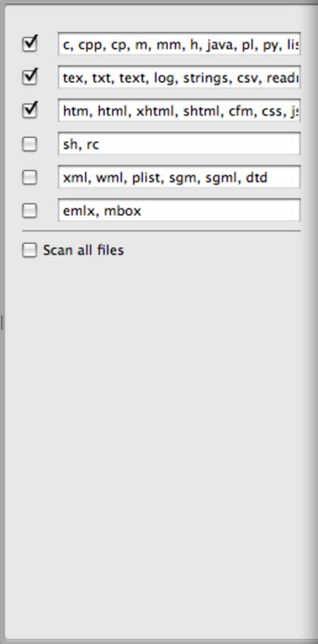Enable the emlx, mbox extensions checkbox
318x644 pixels.
[30, 211]
